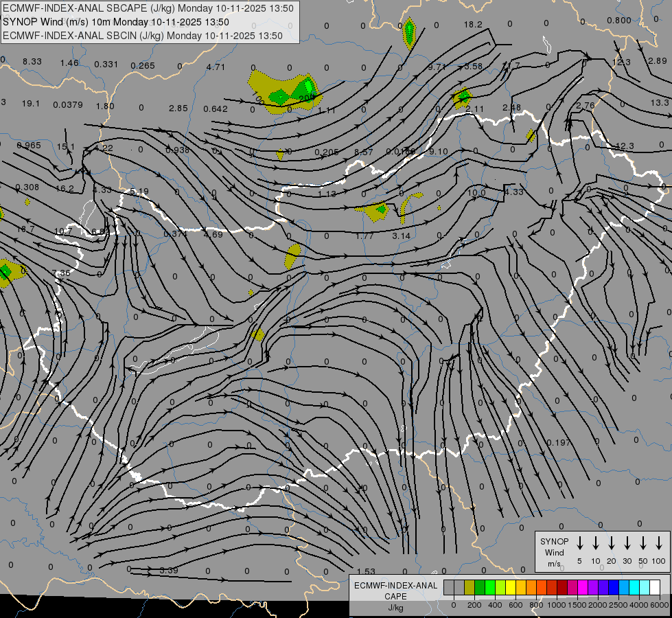Click the SBCAPE title line at top

(148, 8)
